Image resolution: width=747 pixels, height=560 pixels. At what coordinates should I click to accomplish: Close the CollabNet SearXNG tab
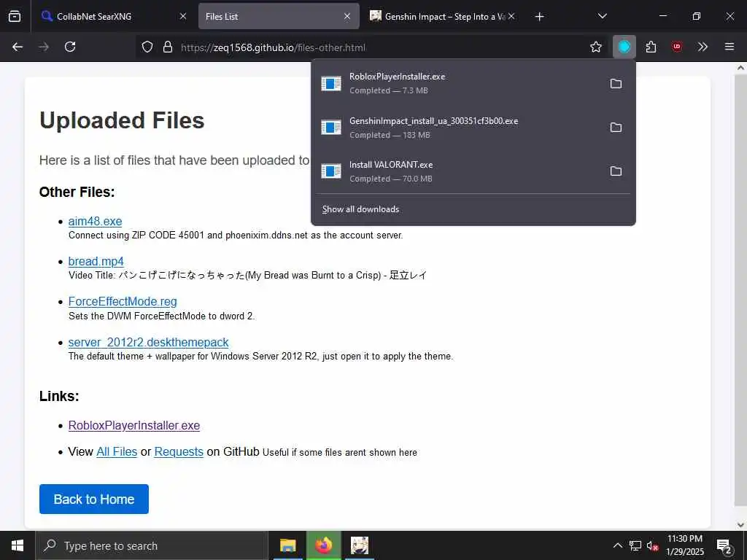tap(183, 16)
